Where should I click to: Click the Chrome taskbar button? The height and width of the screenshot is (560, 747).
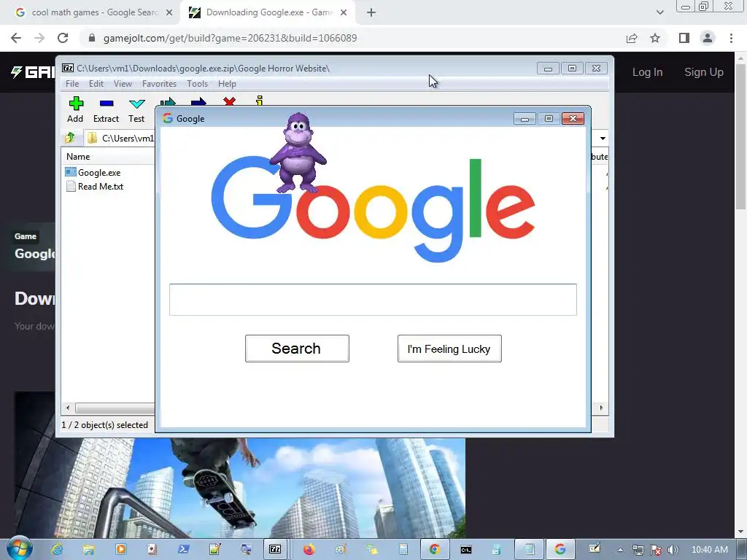tap(434, 550)
